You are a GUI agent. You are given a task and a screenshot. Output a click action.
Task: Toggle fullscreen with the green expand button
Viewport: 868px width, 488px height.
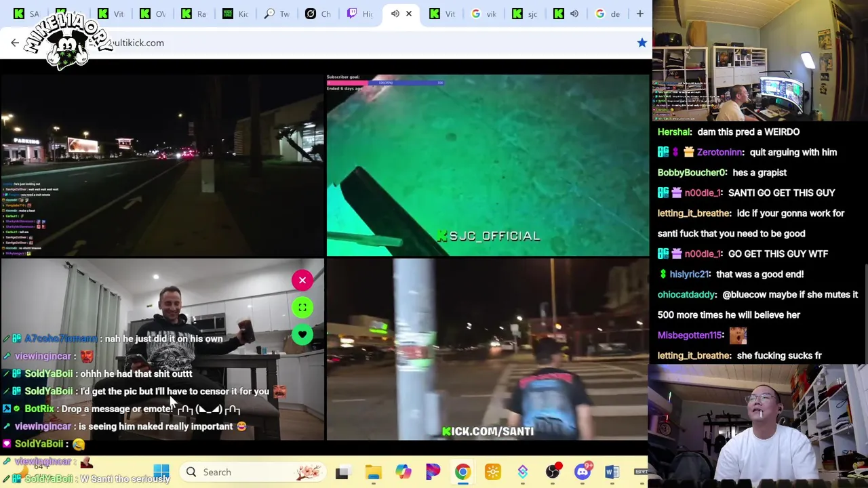click(x=302, y=307)
